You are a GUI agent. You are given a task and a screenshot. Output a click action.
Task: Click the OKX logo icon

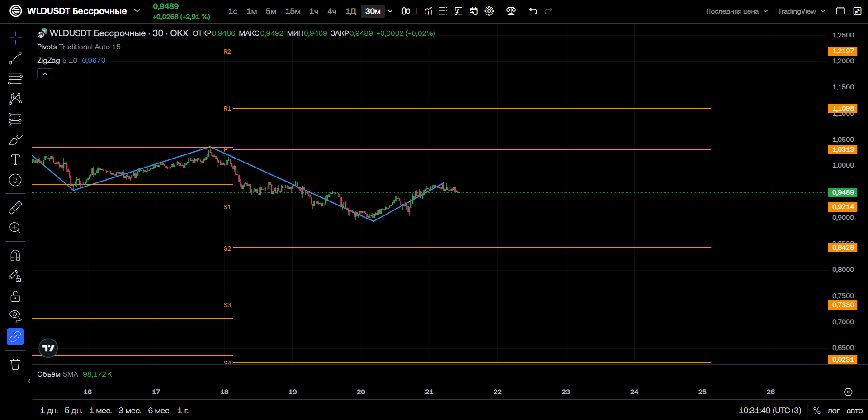tap(16, 11)
